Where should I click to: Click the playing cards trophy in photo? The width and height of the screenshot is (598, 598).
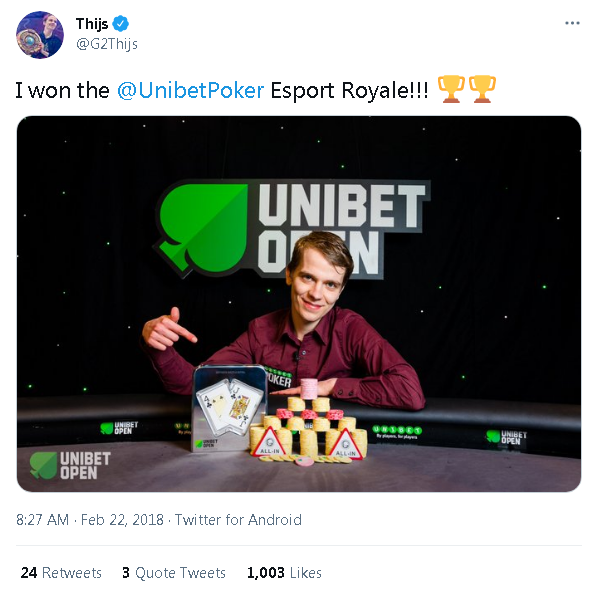(x=230, y=408)
